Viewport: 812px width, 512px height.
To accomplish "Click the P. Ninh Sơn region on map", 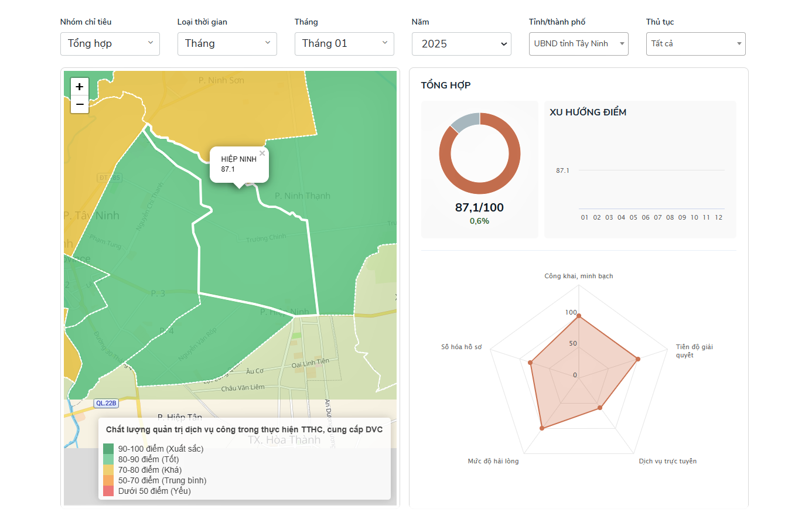I will coord(221,80).
